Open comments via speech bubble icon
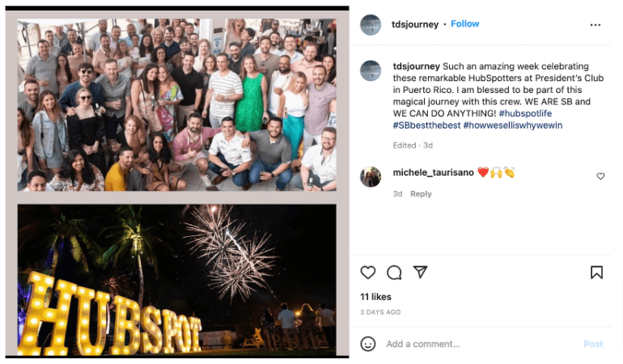 [394, 273]
